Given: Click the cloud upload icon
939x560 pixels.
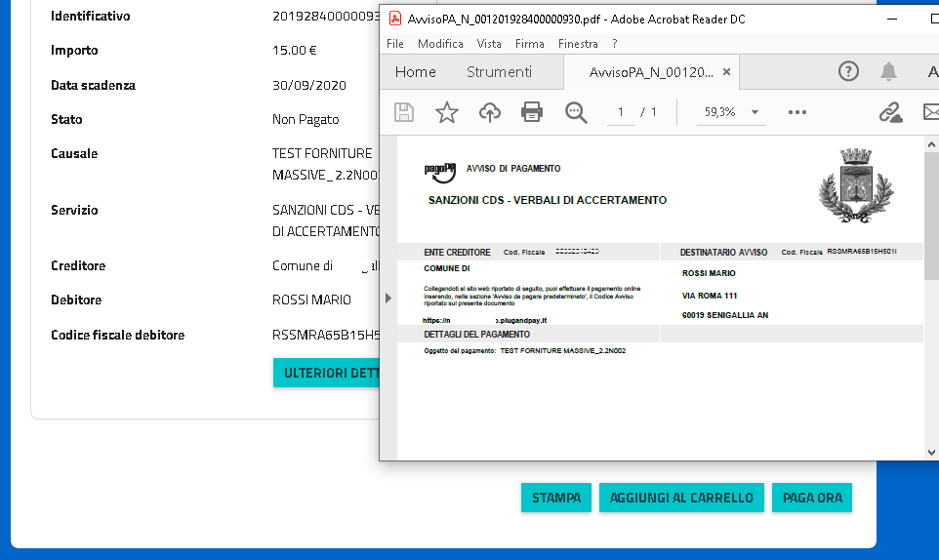Looking at the screenshot, I should click(489, 112).
